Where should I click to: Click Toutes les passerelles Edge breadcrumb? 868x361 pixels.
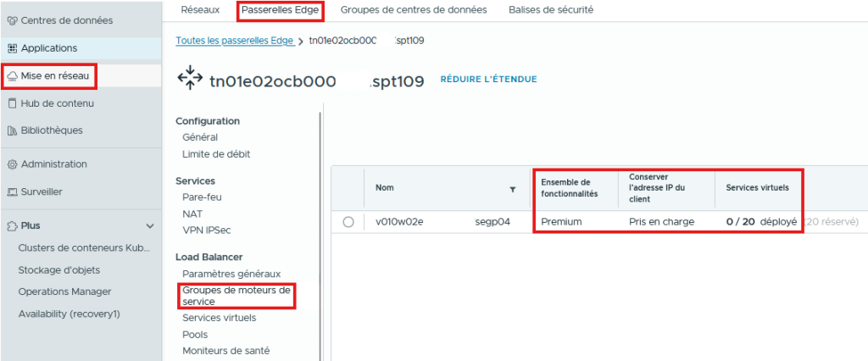(235, 41)
